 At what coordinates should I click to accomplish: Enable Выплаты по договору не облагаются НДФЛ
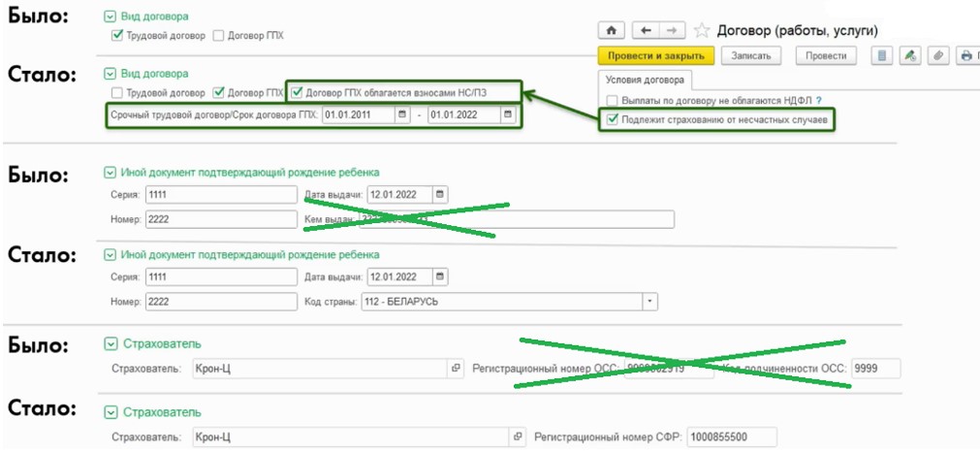point(612,100)
